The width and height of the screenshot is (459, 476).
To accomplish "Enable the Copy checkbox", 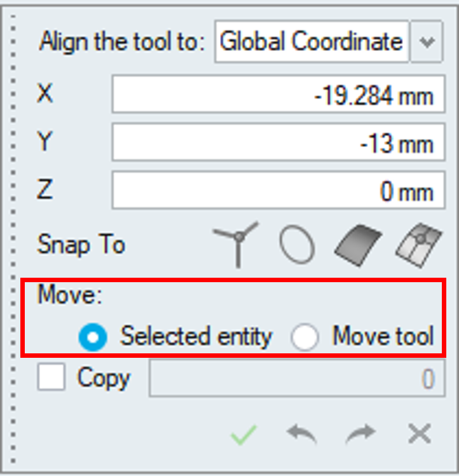I will 51,379.
